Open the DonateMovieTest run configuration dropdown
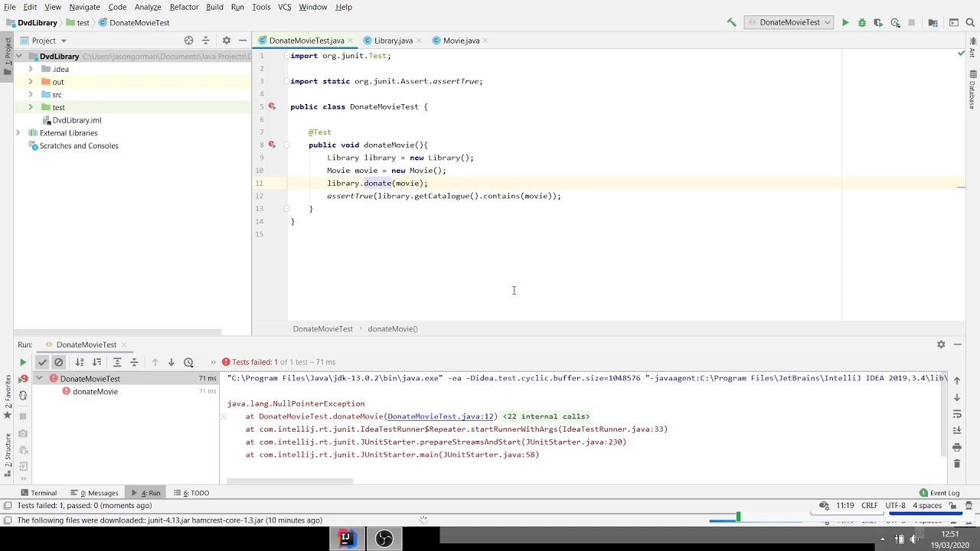Viewport: 980px width, 551px height. click(x=789, y=22)
